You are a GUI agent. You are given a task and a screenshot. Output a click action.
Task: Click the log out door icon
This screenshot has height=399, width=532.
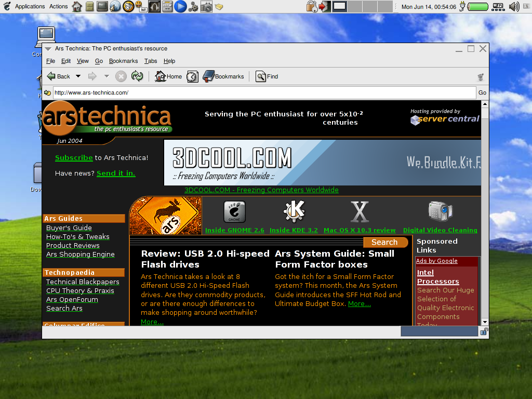pos(324,6)
